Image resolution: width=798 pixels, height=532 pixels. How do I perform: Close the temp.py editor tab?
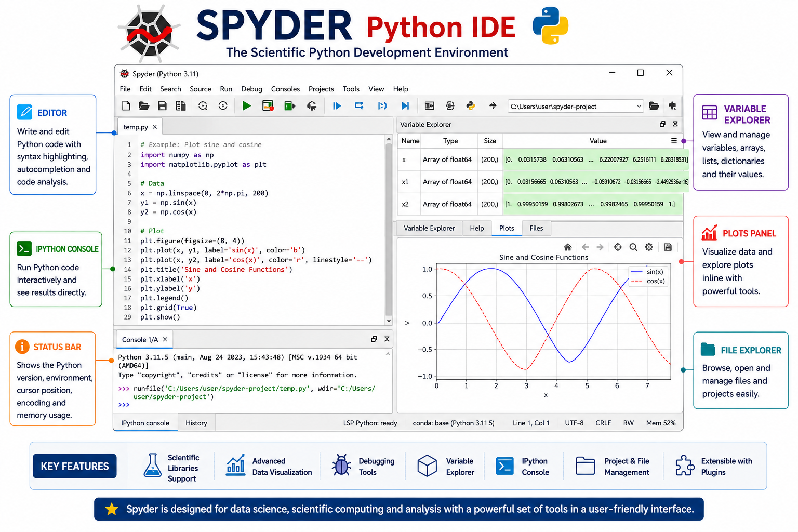[x=155, y=127]
